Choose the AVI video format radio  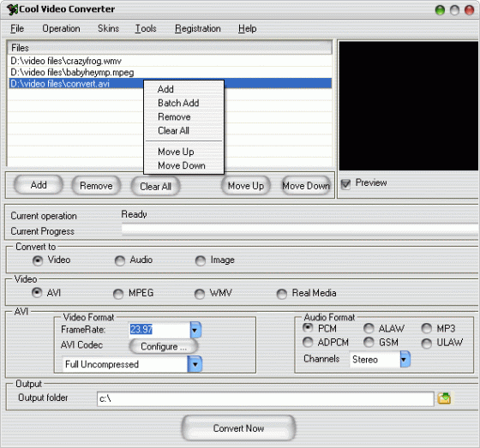(x=37, y=293)
